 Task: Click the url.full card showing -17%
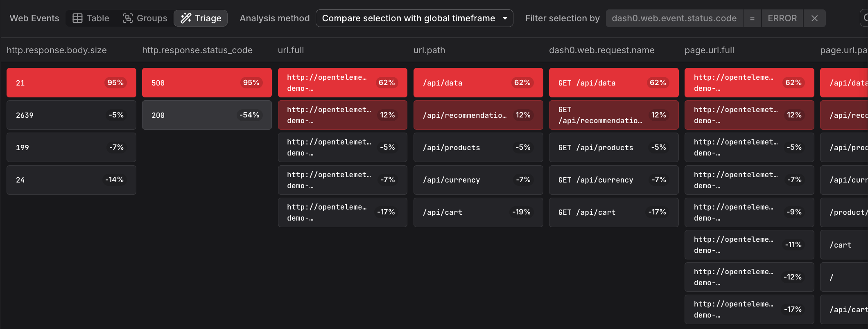coord(342,212)
